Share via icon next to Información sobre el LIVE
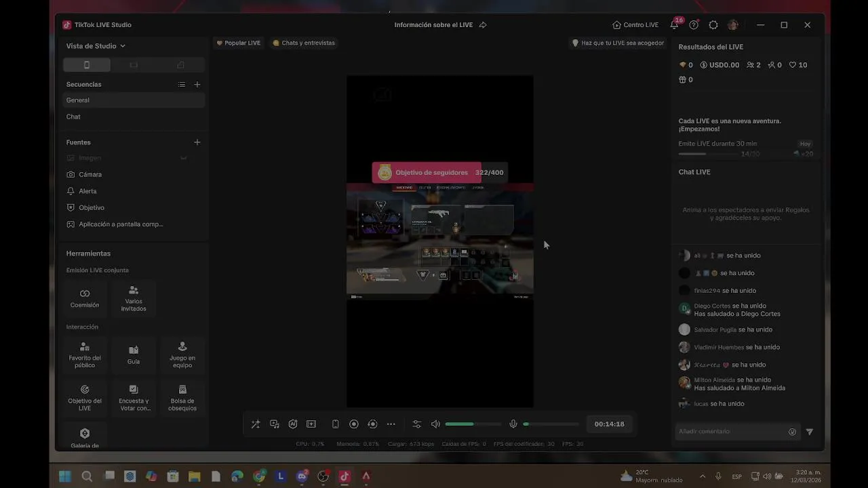This screenshot has width=868, height=488. click(483, 24)
